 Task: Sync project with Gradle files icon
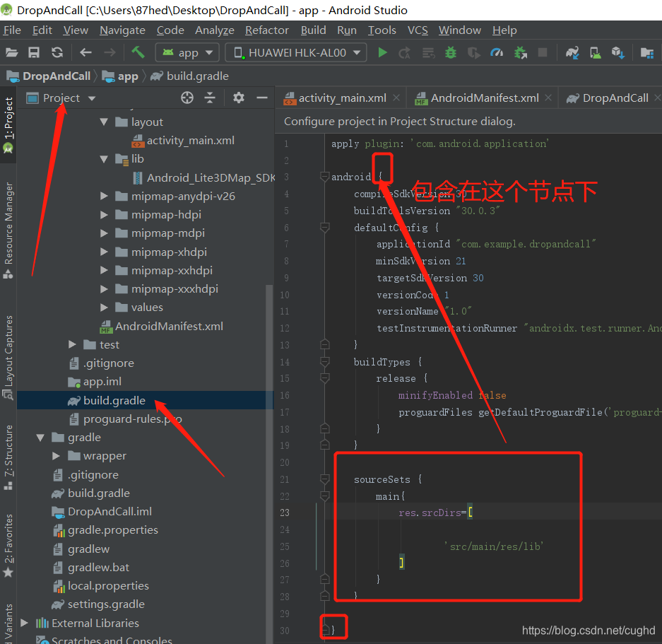point(572,53)
